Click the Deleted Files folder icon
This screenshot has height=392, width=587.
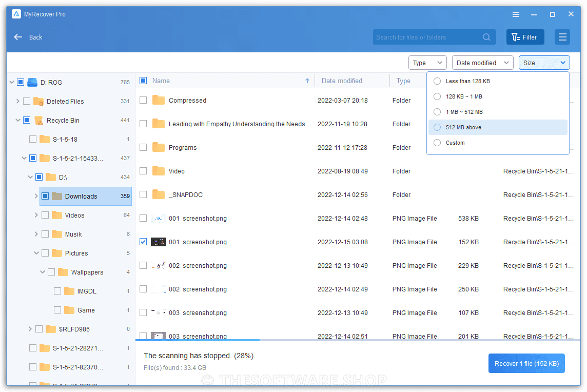pos(38,102)
